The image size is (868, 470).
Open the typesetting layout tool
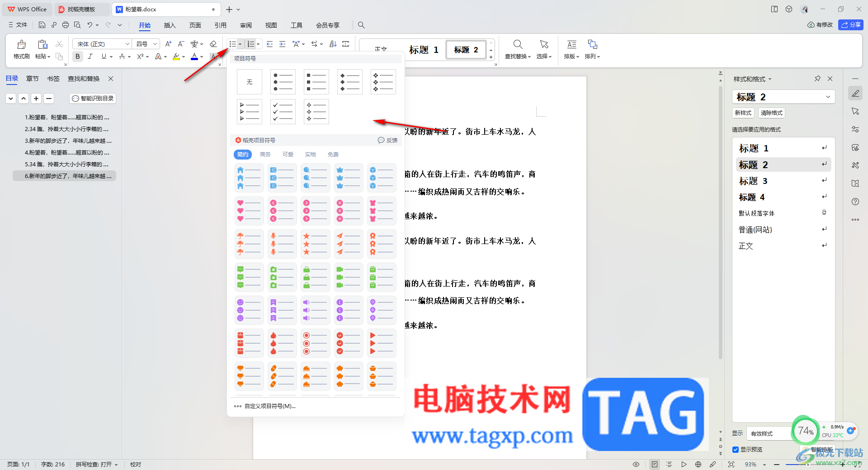571,49
